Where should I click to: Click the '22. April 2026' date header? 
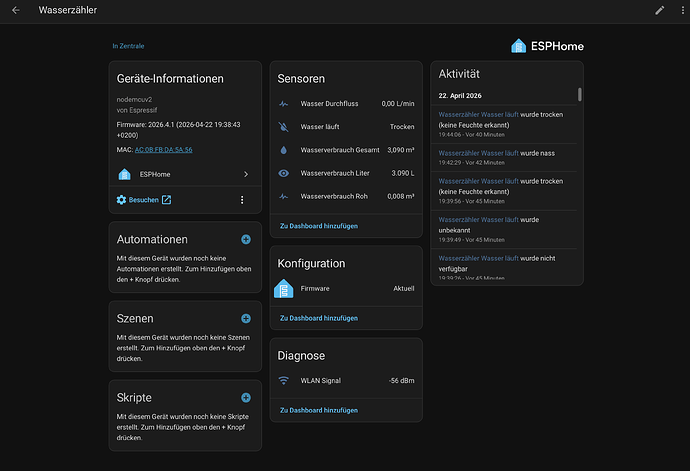pyautogui.click(x=460, y=96)
